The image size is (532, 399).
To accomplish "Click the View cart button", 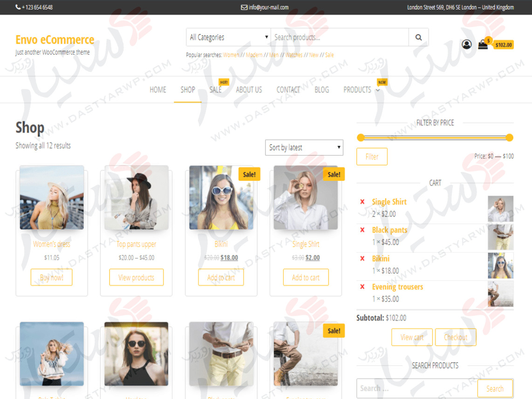I will 412,337.
